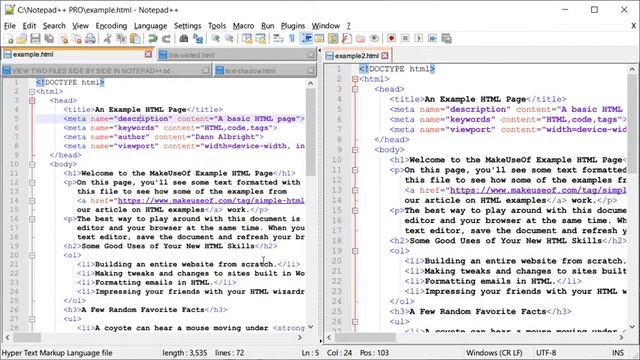The width and height of the screenshot is (640, 360).
Task: Open the Plugins menu
Action: [x=293, y=26]
